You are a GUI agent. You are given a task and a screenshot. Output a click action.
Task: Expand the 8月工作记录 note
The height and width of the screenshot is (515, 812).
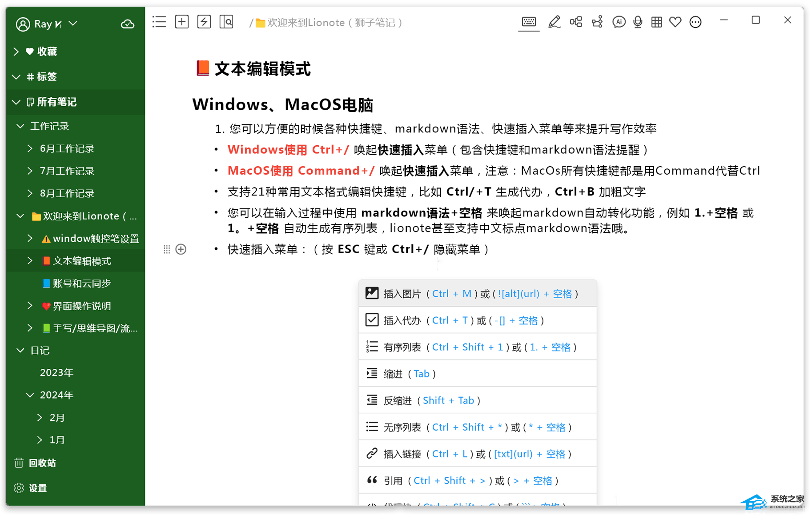click(x=30, y=193)
